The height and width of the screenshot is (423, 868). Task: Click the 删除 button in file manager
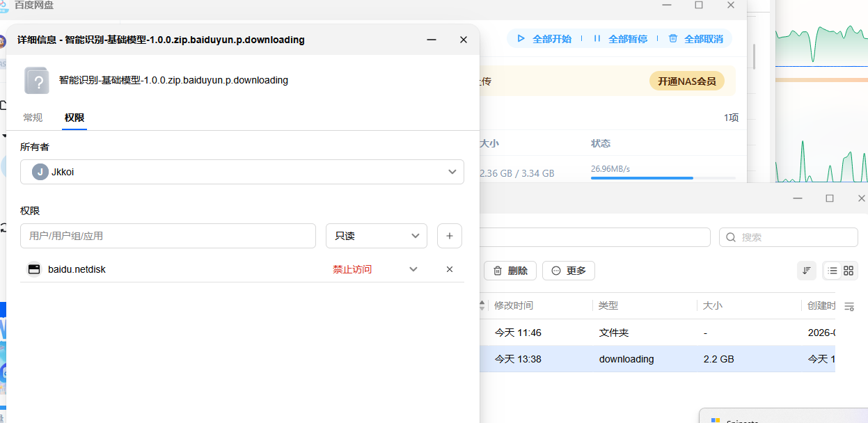(x=510, y=271)
